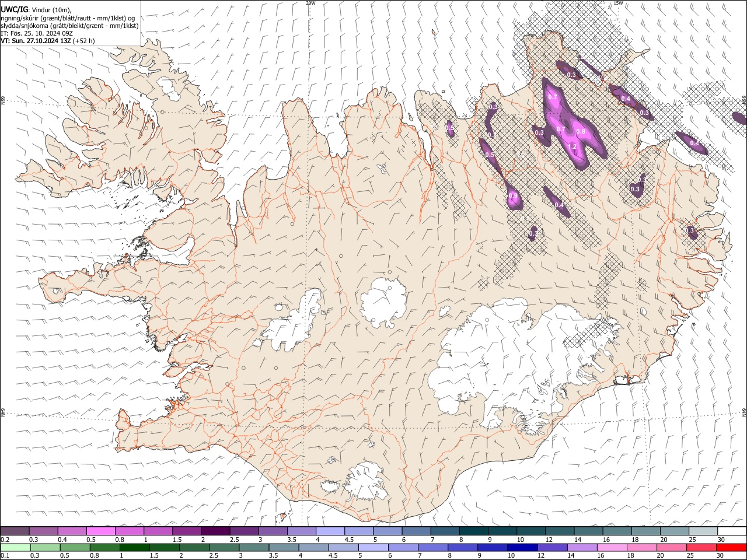Click the '20W' longitude label
Viewport: 747px width, 560px height.
click(310, 3)
